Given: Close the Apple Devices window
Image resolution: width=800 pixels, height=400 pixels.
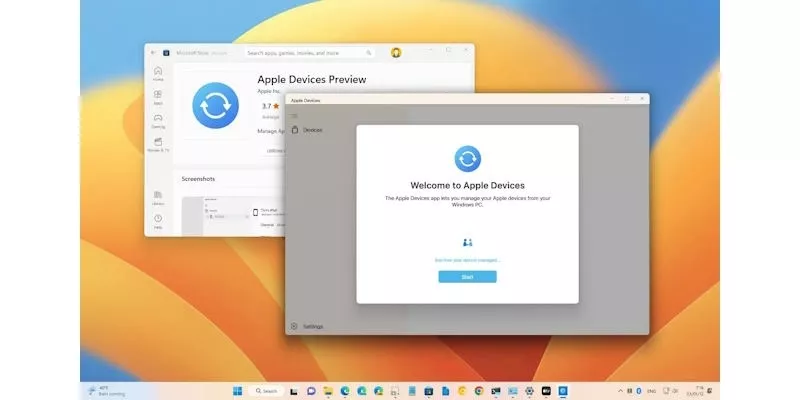Looking at the screenshot, I should click(641, 98).
